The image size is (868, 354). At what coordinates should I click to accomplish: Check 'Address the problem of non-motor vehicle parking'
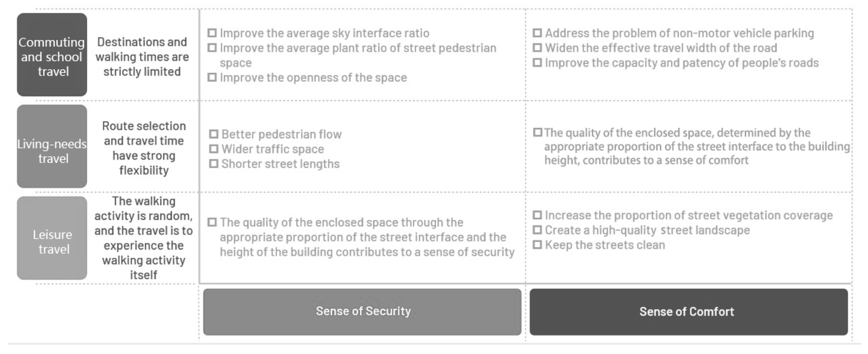point(537,33)
